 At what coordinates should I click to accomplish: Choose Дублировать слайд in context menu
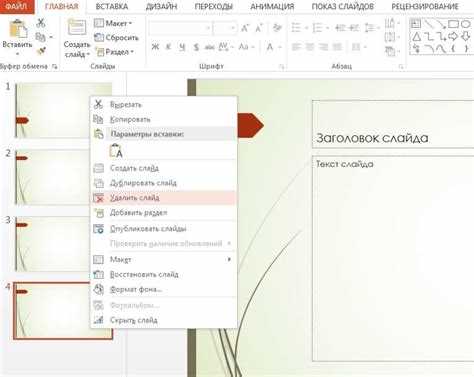pos(163,183)
